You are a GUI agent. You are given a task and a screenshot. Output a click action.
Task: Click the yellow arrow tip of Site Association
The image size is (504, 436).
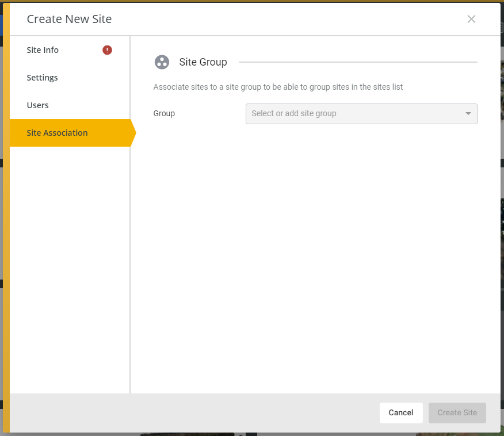point(133,133)
